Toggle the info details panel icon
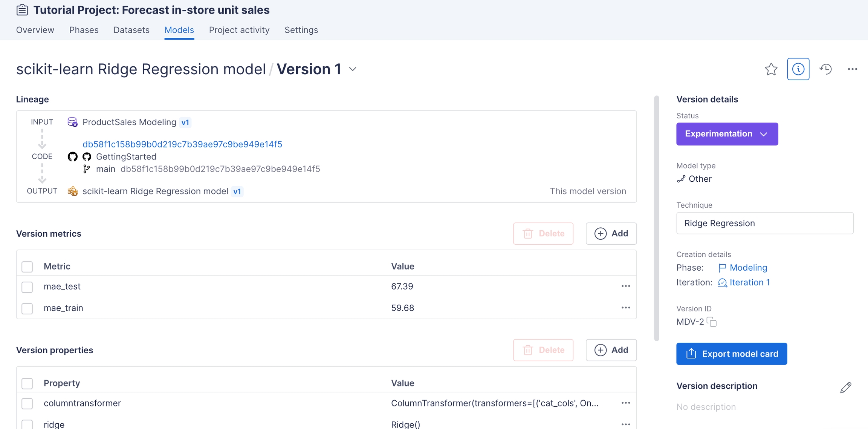 click(798, 69)
